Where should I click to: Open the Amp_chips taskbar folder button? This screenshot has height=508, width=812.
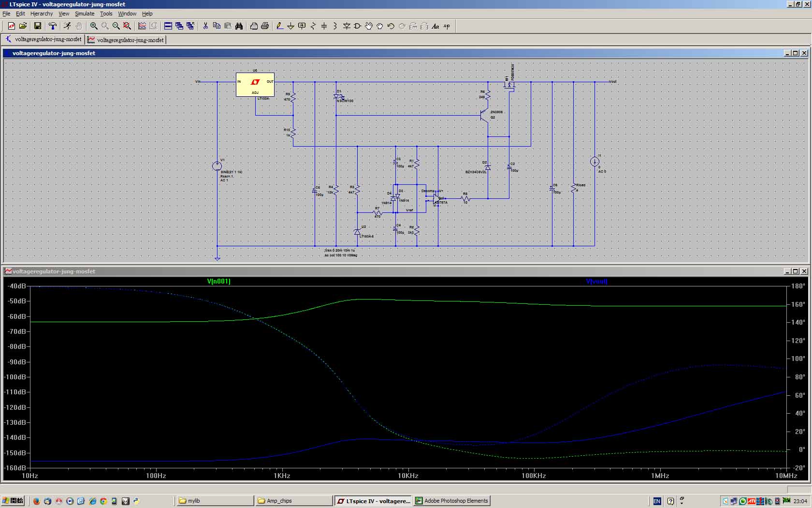(294, 501)
